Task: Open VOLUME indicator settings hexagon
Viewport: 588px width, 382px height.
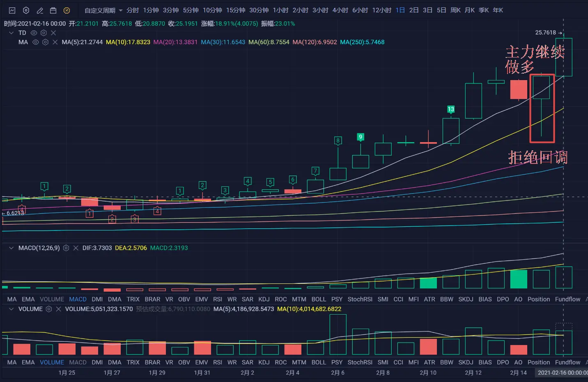Action: pos(49,309)
